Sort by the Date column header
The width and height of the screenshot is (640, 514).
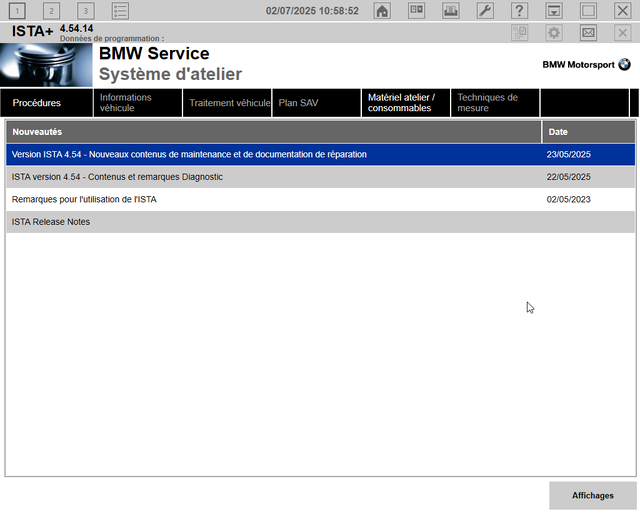point(589,132)
